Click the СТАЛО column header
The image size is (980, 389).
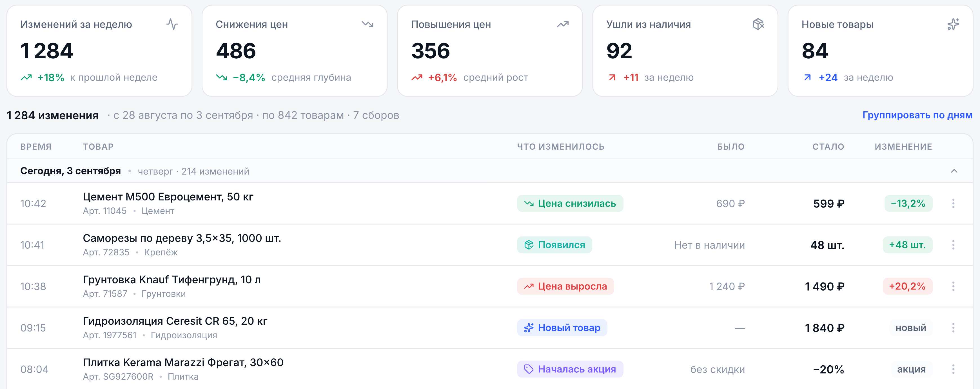[x=828, y=147]
